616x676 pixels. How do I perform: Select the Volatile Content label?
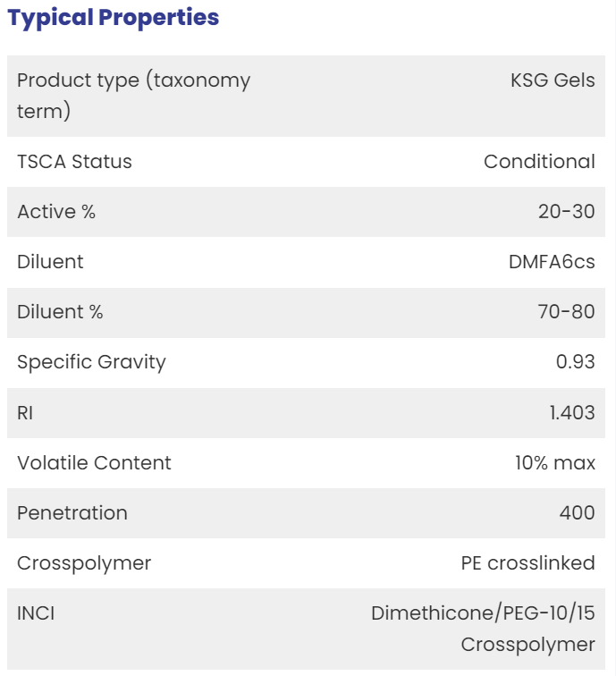point(94,463)
